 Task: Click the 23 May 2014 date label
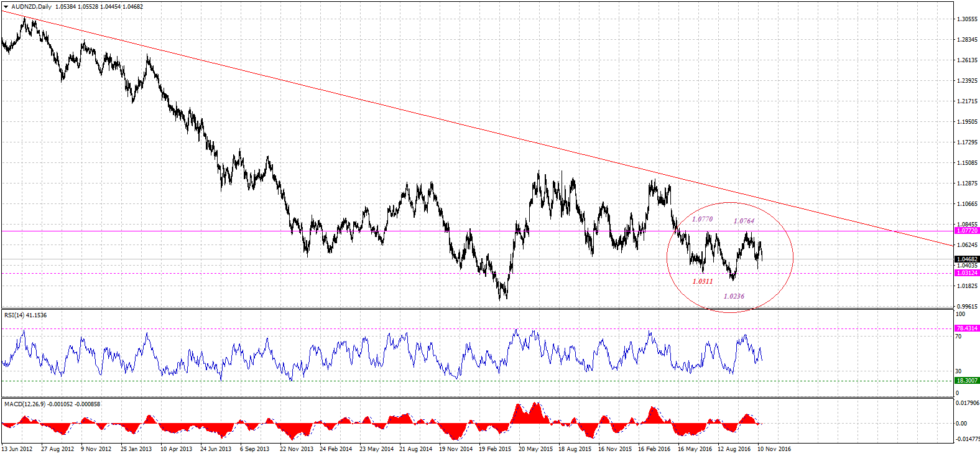click(376, 449)
